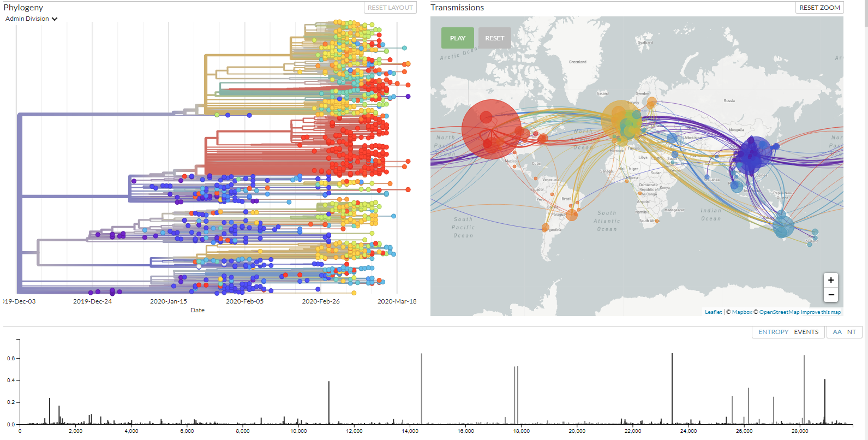Click the orange circle over Brazil
The image size is (868, 440).
[571, 215]
